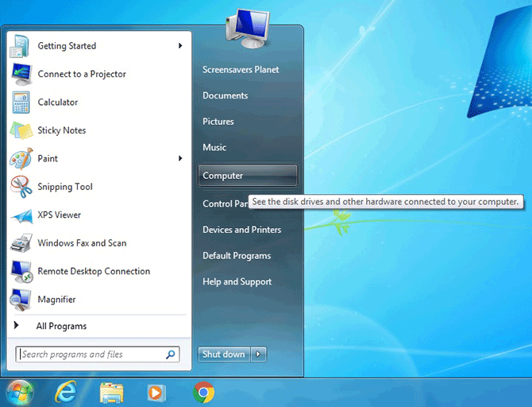Open Google Chrome from the taskbar

pyautogui.click(x=203, y=393)
